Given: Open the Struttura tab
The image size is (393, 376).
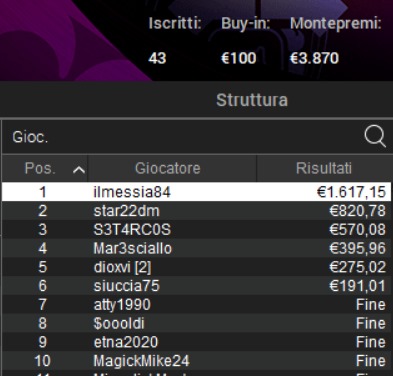Looking at the screenshot, I should tap(252, 100).
